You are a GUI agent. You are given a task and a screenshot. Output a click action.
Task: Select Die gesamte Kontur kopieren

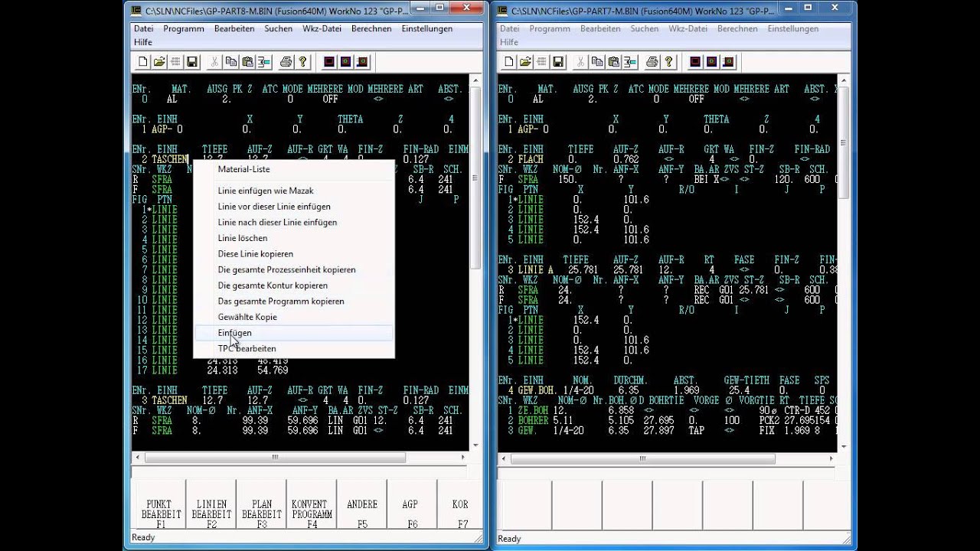click(x=294, y=285)
